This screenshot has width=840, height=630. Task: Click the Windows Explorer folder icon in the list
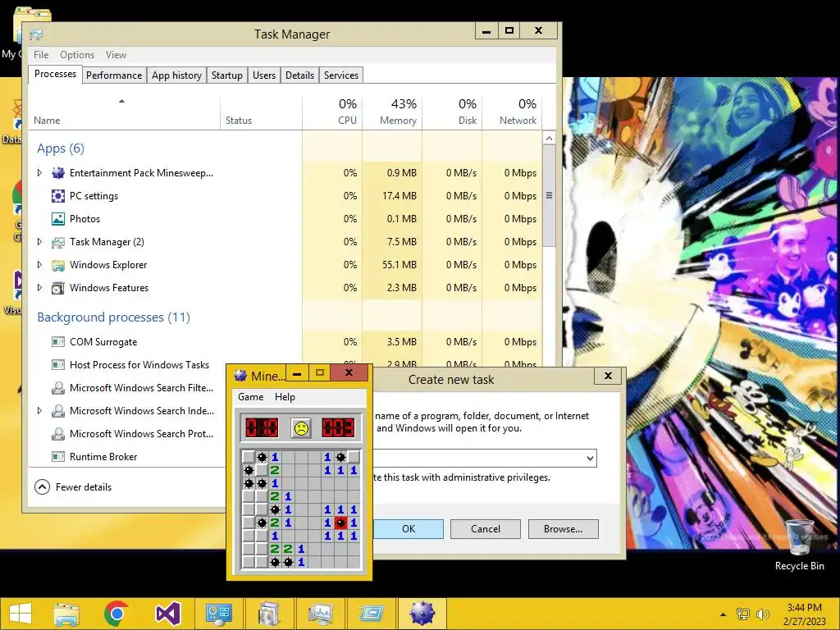pyautogui.click(x=58, y=265)
